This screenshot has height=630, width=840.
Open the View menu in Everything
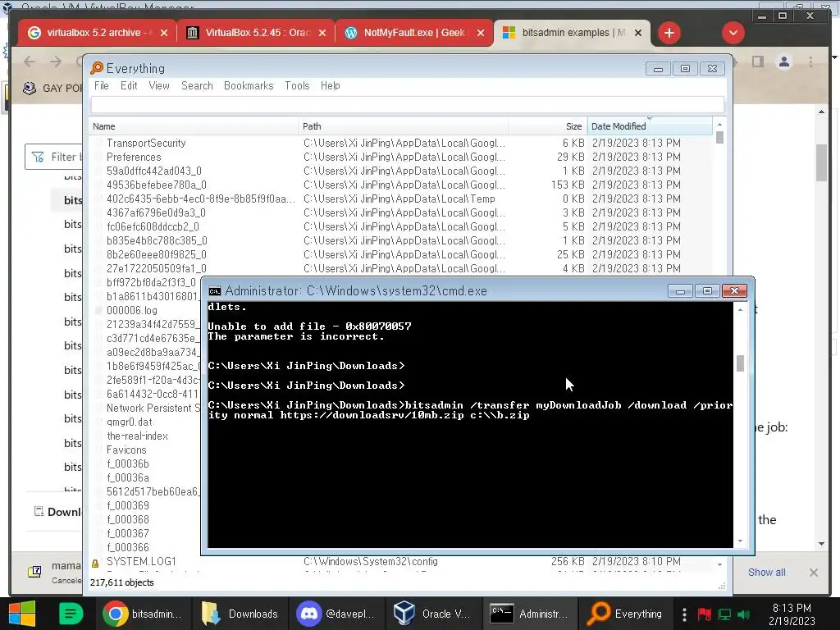tap(159, 85)
